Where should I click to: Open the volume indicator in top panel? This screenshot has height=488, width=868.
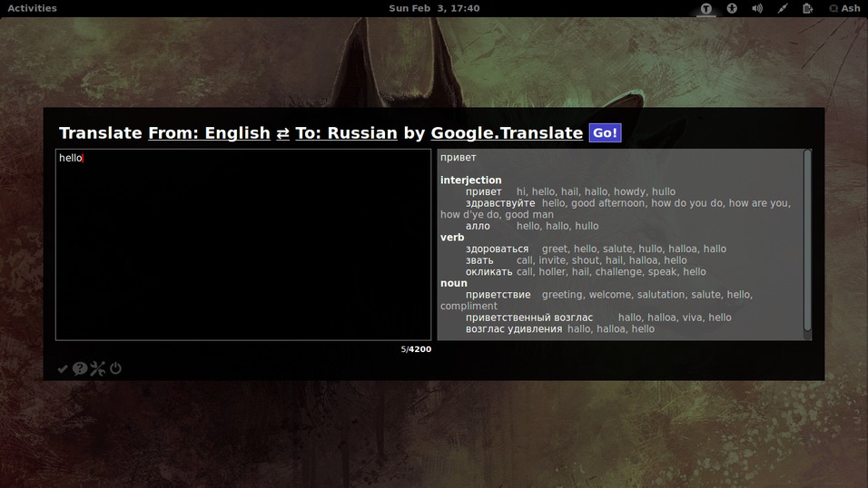(757, 8)
